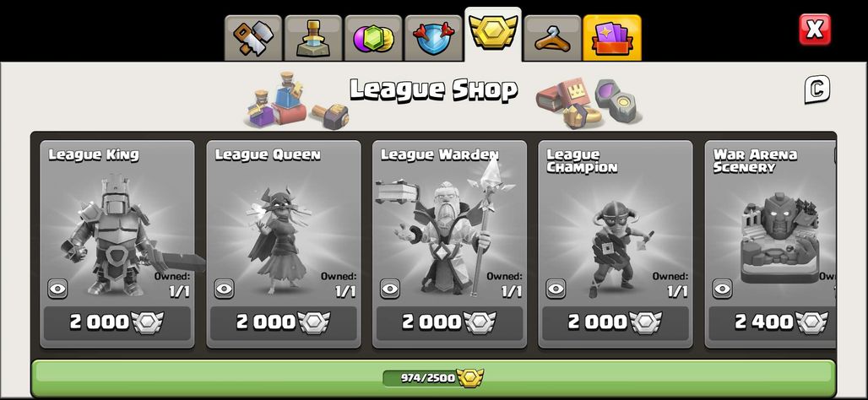Click the 974/2500 league medals progress bar
The image size is (868, 400).
pyautogui.click(x=433, y=378)
